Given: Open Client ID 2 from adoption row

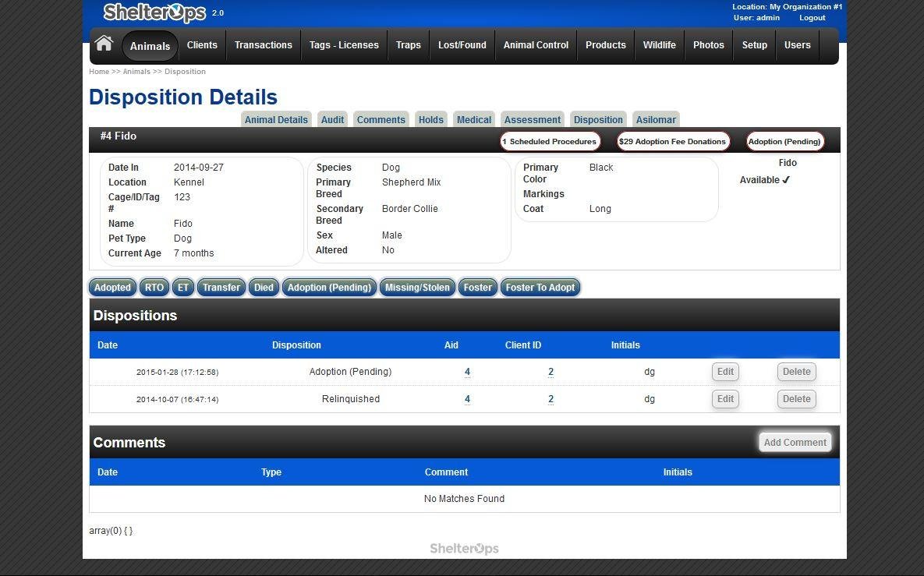Looking at the screenshot, I should pos(551,372).
